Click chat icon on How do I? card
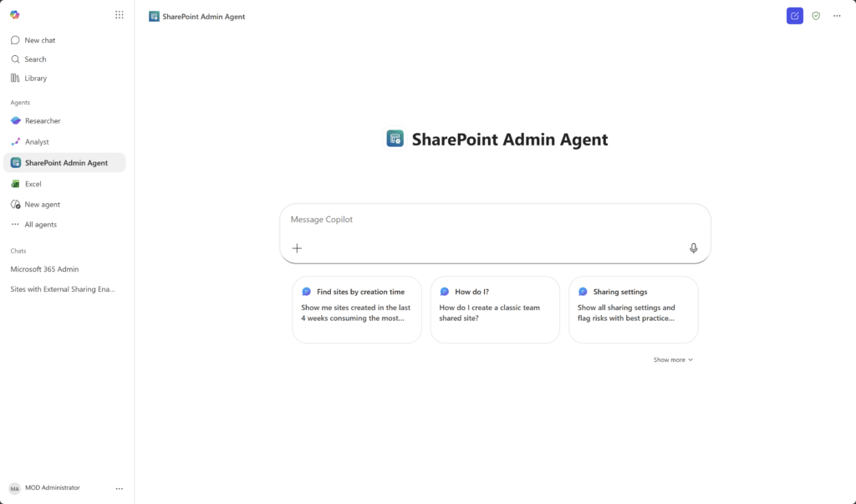Viewport: 856px width, 504px height. click(x=445, y=292)
